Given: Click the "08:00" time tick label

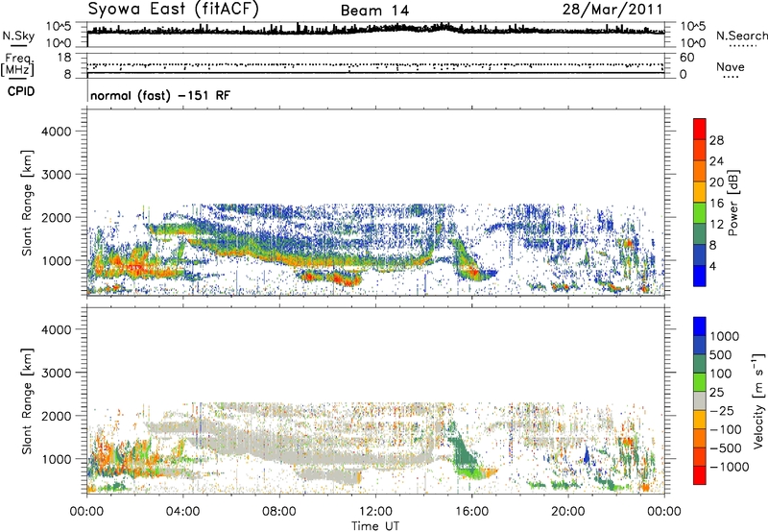Looking at the screenshot, I should 279,512.
